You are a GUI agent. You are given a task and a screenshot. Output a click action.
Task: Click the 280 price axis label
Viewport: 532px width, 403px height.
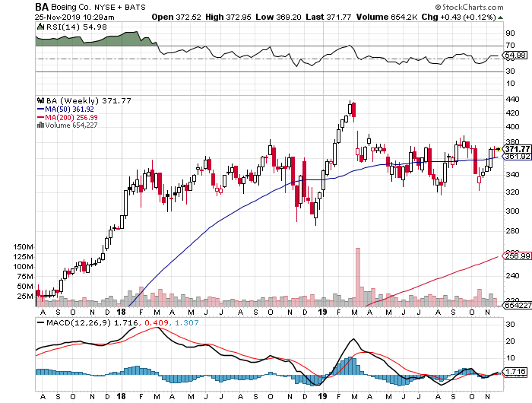[x=512, y=231]
